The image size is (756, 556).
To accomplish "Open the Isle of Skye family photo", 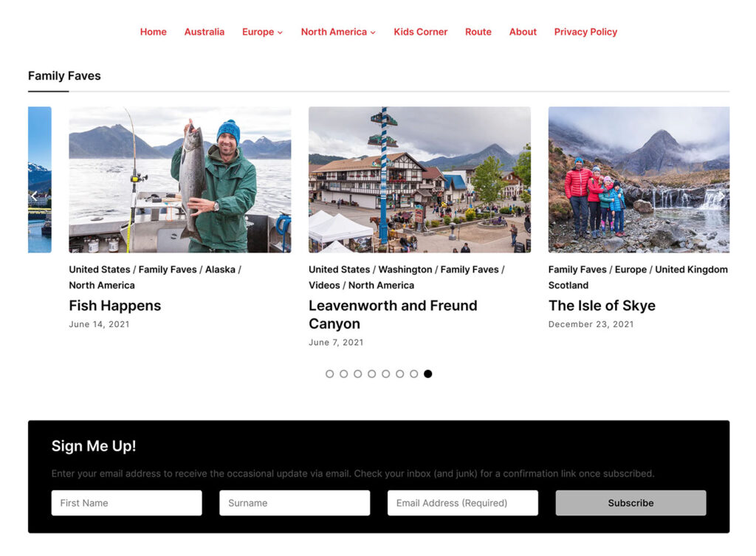I will point(639,179).
